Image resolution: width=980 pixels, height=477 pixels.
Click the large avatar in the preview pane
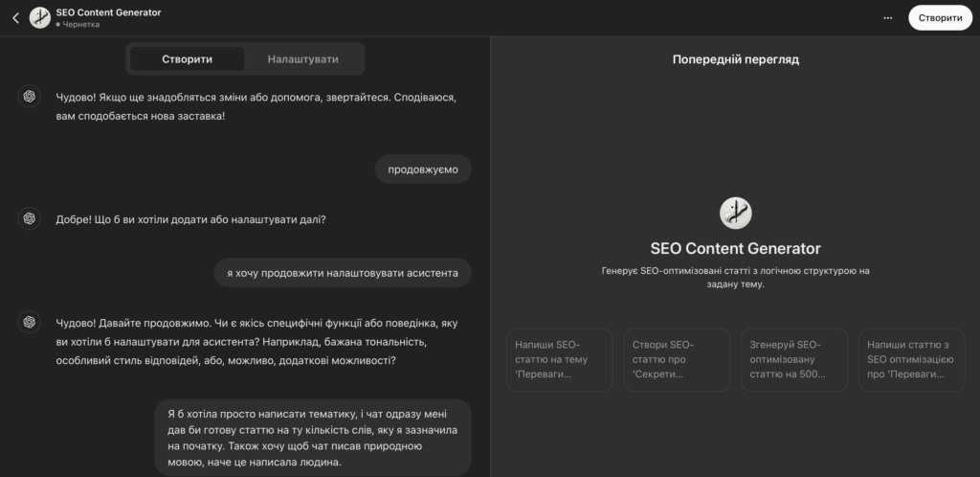(735, 213)
